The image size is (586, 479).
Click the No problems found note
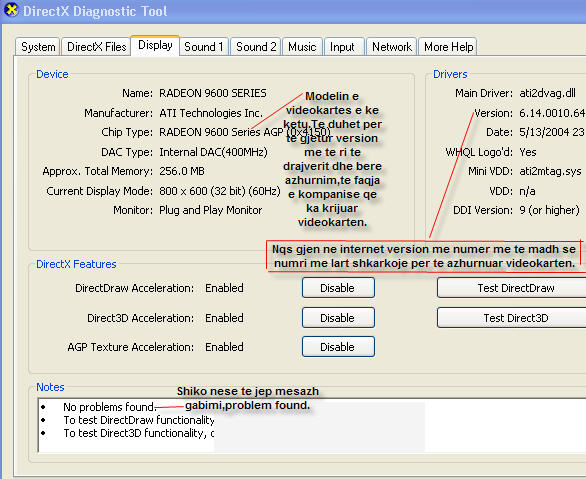(109, 407)
